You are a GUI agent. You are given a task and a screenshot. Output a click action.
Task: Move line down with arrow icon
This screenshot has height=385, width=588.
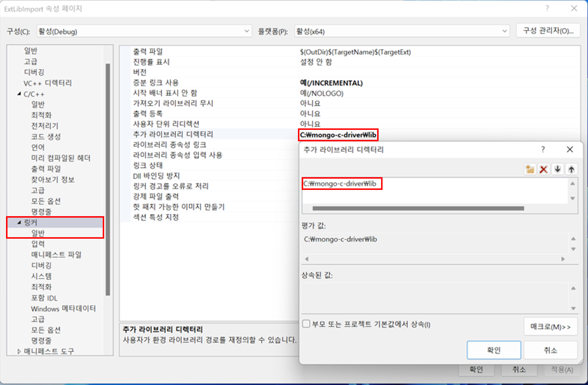(x=557, y=169)
